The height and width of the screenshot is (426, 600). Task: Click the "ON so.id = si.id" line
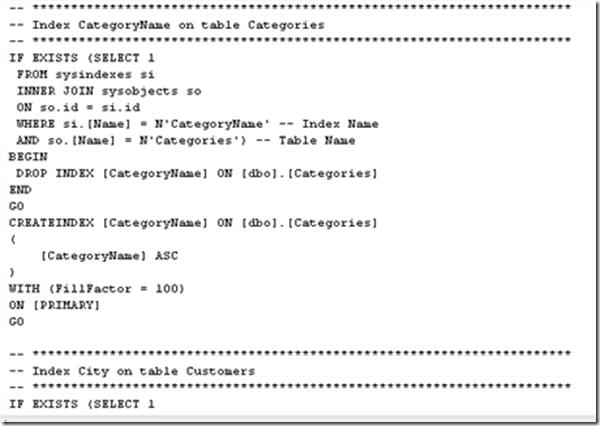coord(77,108)
